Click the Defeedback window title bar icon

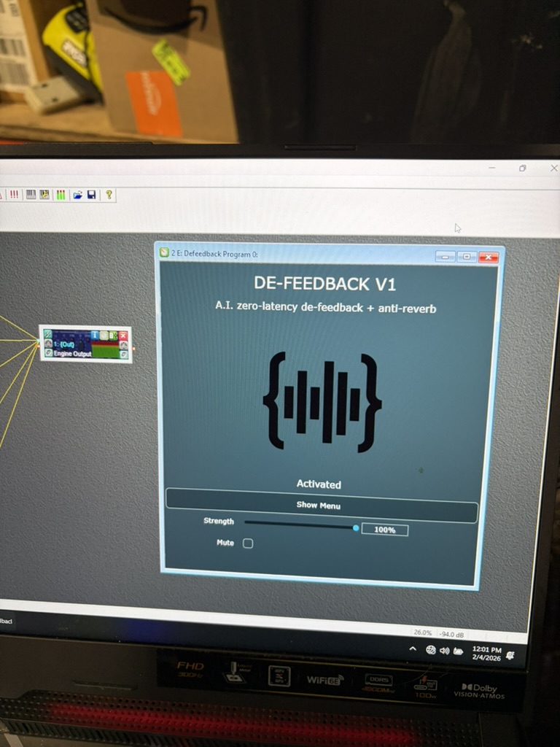tap(164, 252)
